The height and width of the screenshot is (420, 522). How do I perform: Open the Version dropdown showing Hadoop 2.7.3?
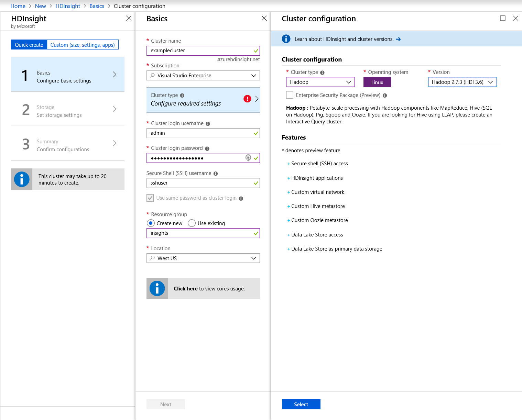point(462,82)
